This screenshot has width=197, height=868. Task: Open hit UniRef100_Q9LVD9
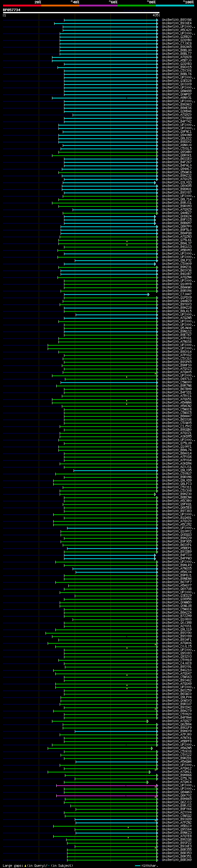tap(176, 480)
